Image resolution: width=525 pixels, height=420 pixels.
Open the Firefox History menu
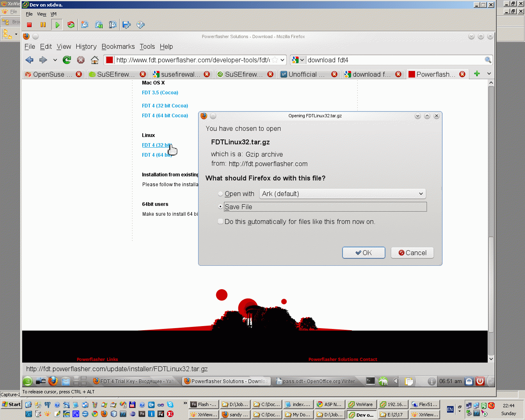tap(86, 47)
